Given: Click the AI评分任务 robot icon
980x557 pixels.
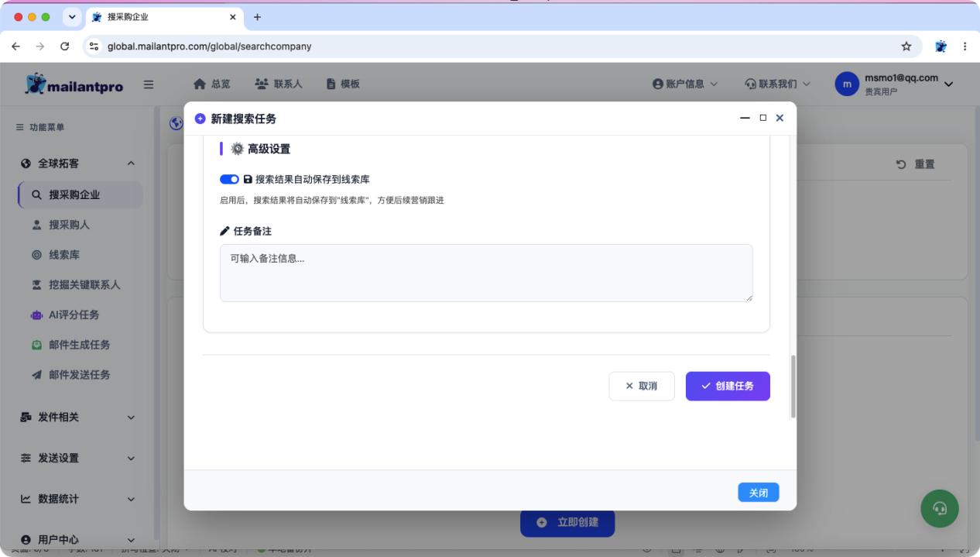Looking at the screenshot, I should click(x=36, y=315).
